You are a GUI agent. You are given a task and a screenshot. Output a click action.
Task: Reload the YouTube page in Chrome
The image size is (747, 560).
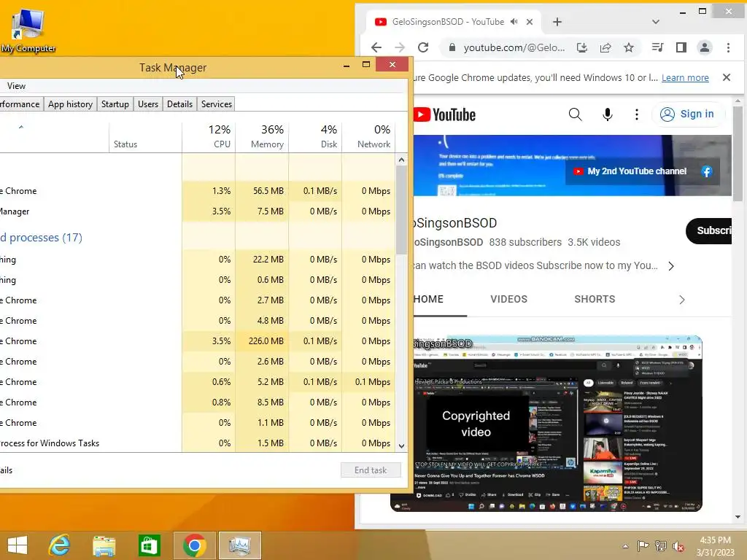coord(423,47)
